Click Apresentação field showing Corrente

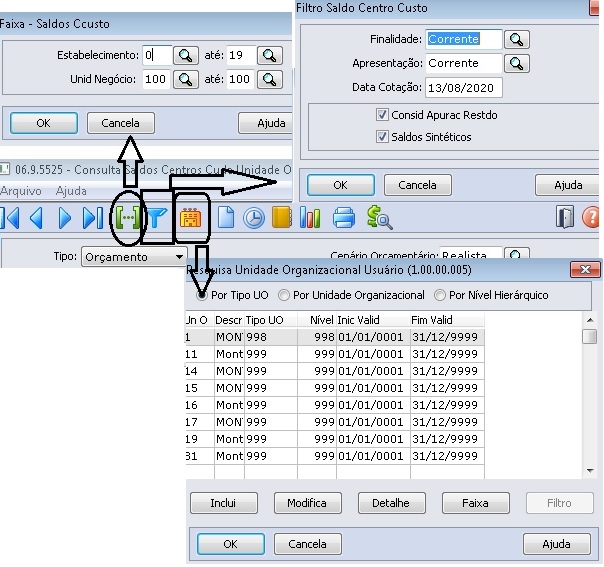click(464, 63)
